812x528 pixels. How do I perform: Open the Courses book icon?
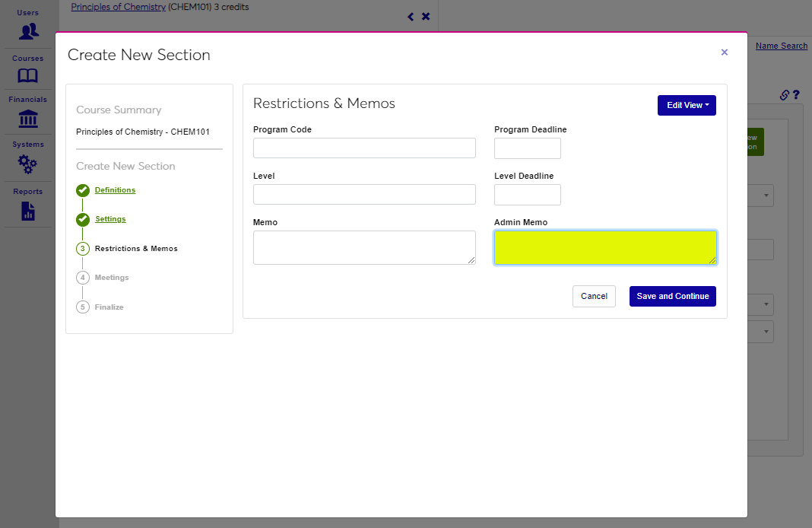28,76
